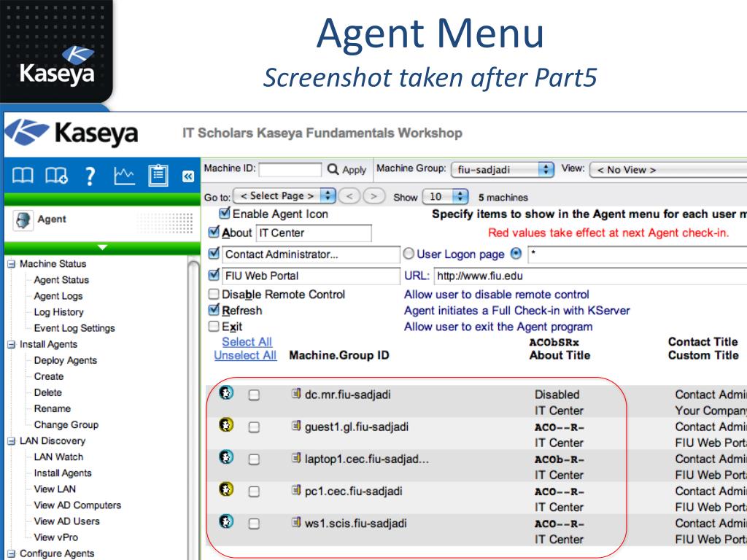Enable Disable Remote Control checkbox

point(214,294)
